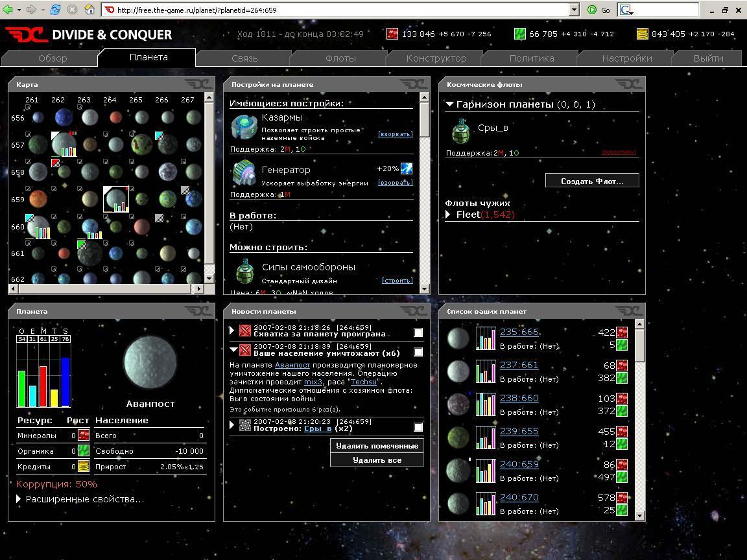Click the Силы самообороны unit icon
This screenshot has height=560, width=747.
(x=244, y=271)
